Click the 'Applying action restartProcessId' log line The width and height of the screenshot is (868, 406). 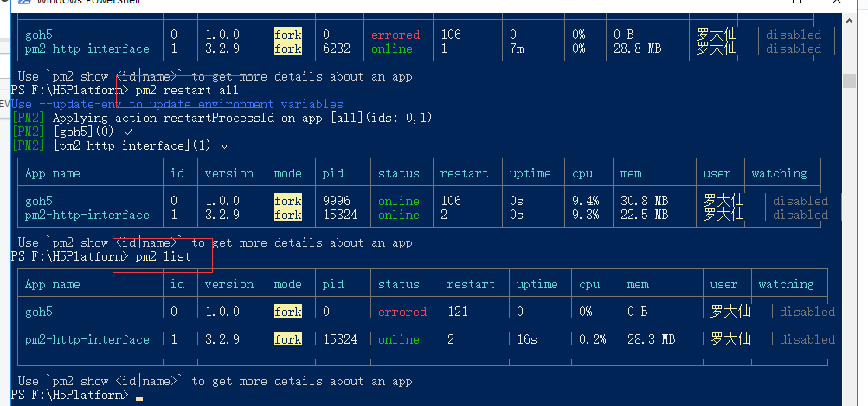coord(222,118)
